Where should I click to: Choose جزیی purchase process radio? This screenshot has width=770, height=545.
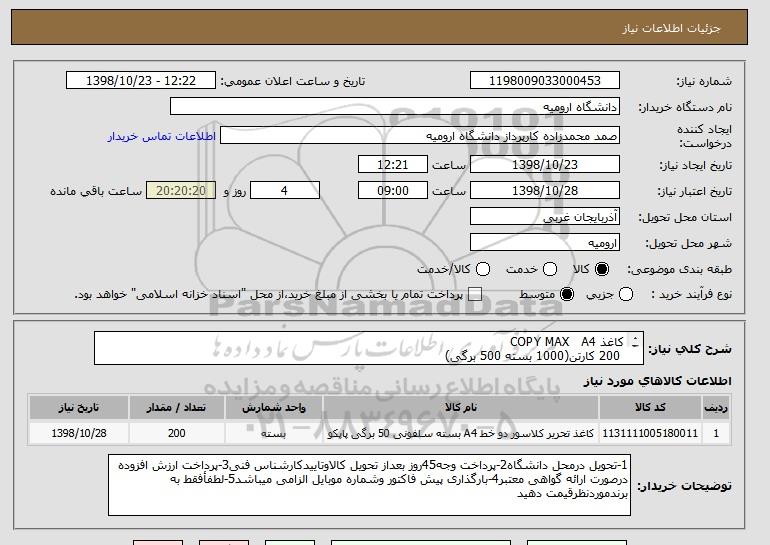click(x=626, y=295)
